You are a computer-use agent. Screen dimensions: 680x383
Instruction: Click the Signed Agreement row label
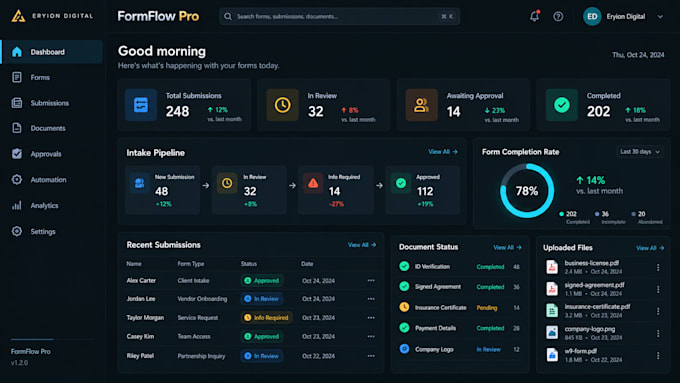tap(438, 287)
